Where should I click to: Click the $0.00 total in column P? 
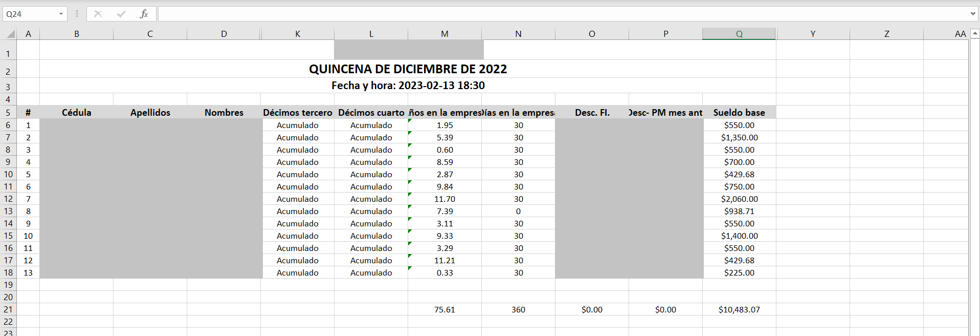tap(666, 309)
